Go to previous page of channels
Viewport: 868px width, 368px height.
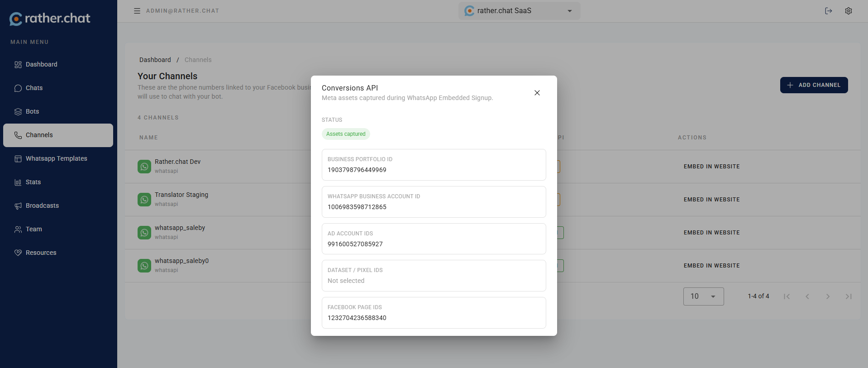point(807,296)
